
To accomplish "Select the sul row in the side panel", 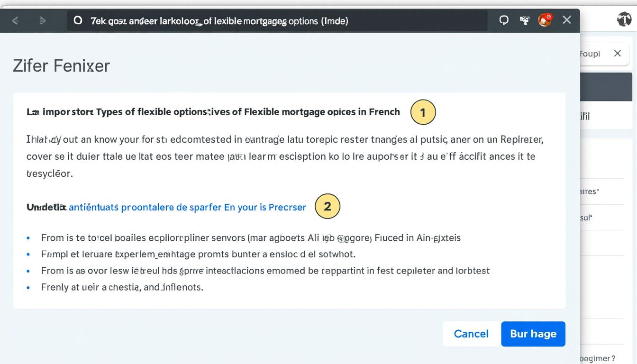I will [587, 218].
